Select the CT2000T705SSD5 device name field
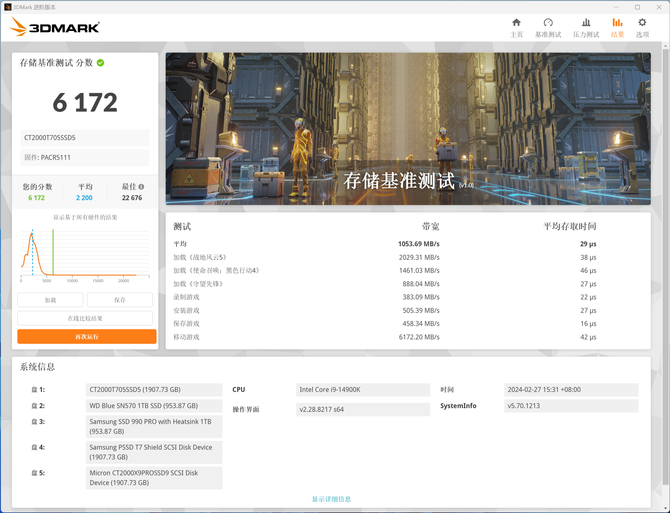This screenshot has width=670, height=513. (x=85, y=138)
